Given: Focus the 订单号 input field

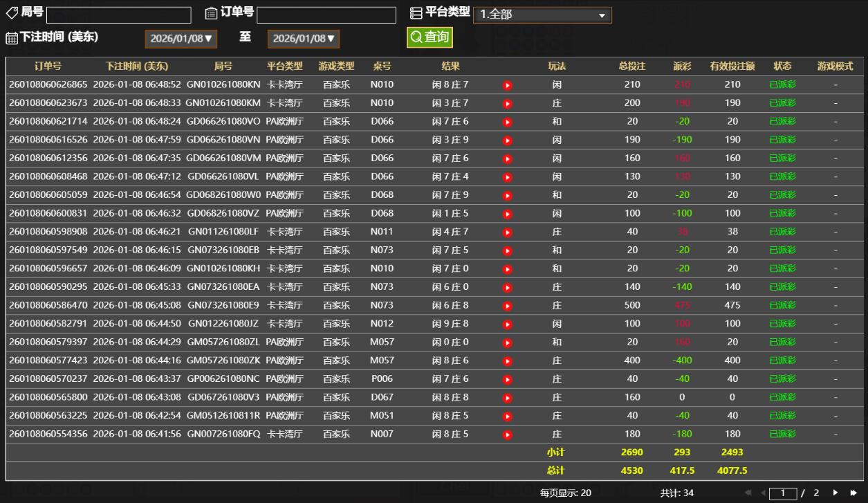Looking at the screenshot, I should point(326,15).
